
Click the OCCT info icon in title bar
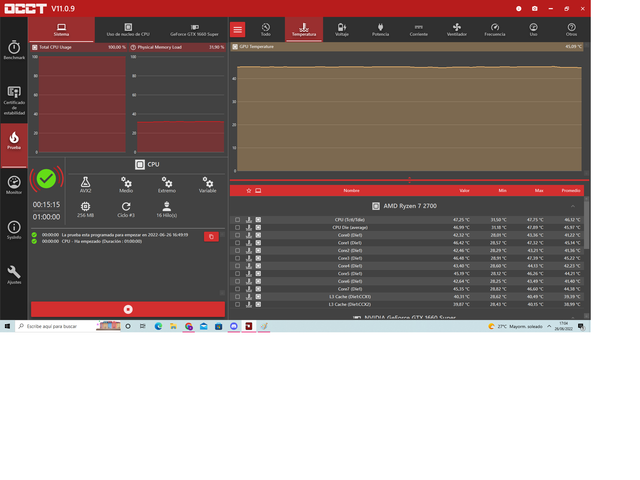pos(518,9)
